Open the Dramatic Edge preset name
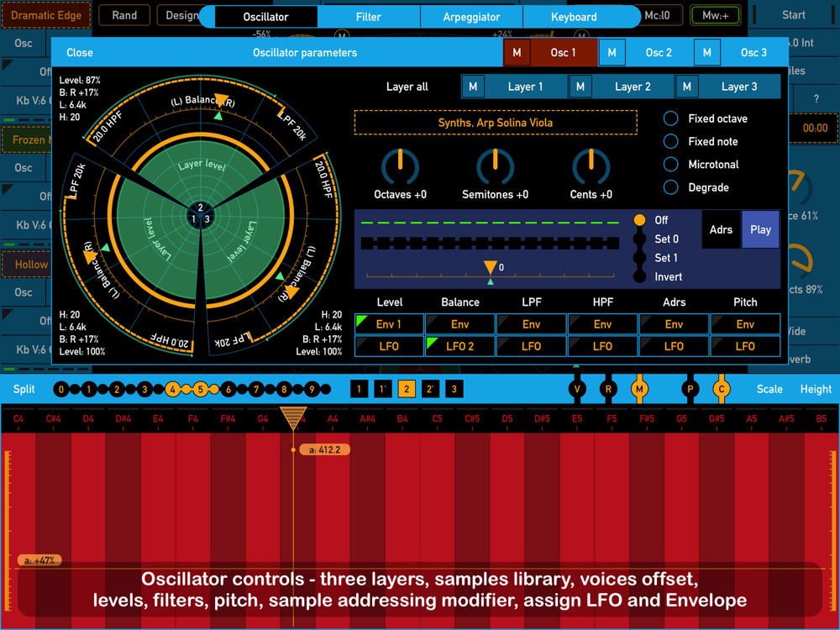Screen dimensions: 840x630 46,15
